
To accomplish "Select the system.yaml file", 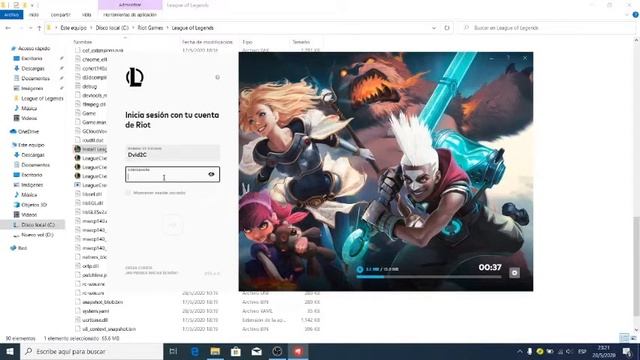I will 96,311.
